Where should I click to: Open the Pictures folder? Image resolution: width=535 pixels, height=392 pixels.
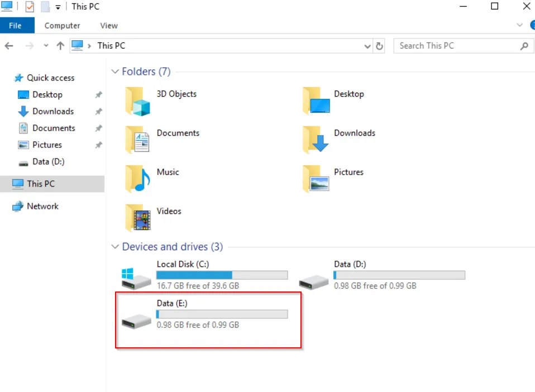click(348, 172)
